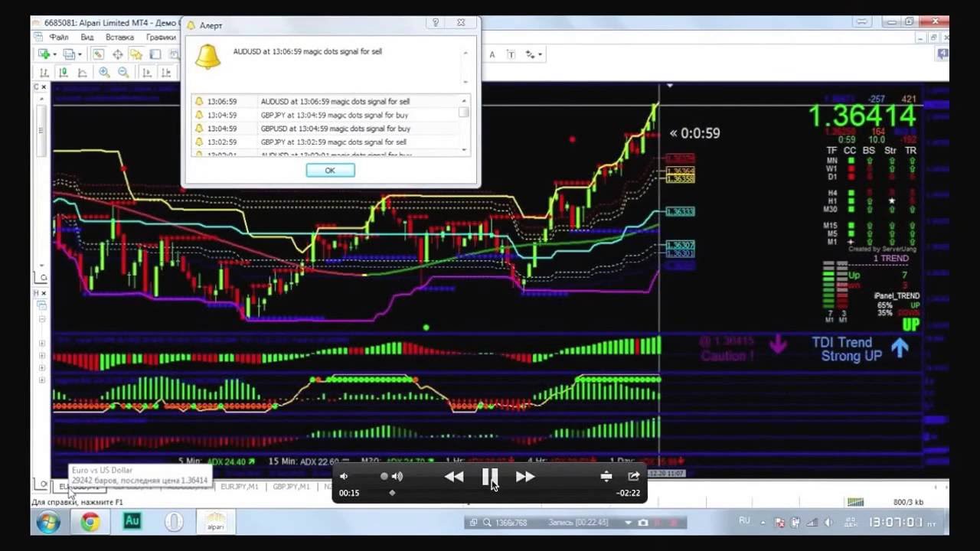Click the auto scroll chart icon
The height and width of the screenshot is (551, 980).
tap(145, 73)
